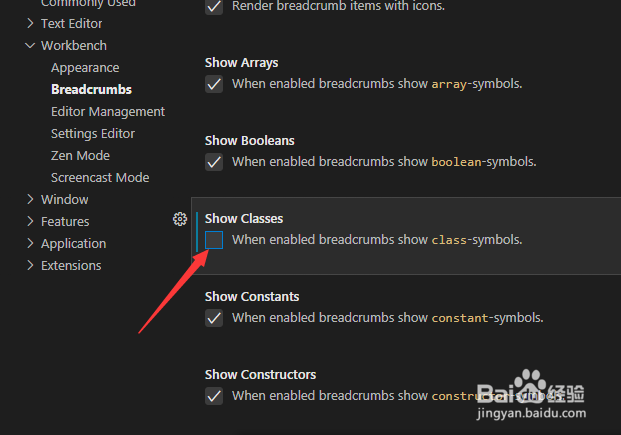Screen dimensions: 621x435
Task: Open Screencast Mode settings
Action: point(100,177)
